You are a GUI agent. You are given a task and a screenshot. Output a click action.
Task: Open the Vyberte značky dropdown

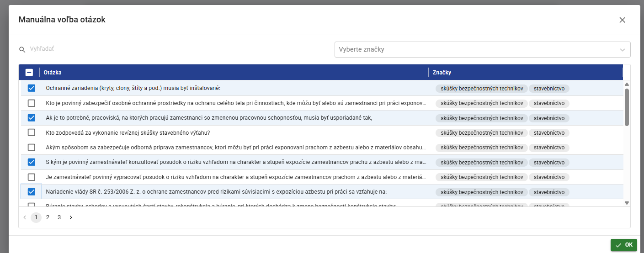point(474,49)
